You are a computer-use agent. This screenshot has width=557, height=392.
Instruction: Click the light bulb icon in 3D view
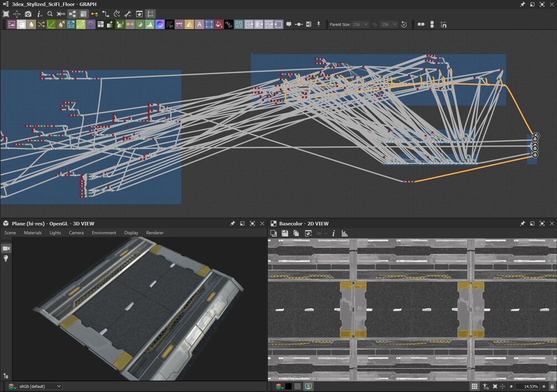pyautogui.click(x=6, y=258)
